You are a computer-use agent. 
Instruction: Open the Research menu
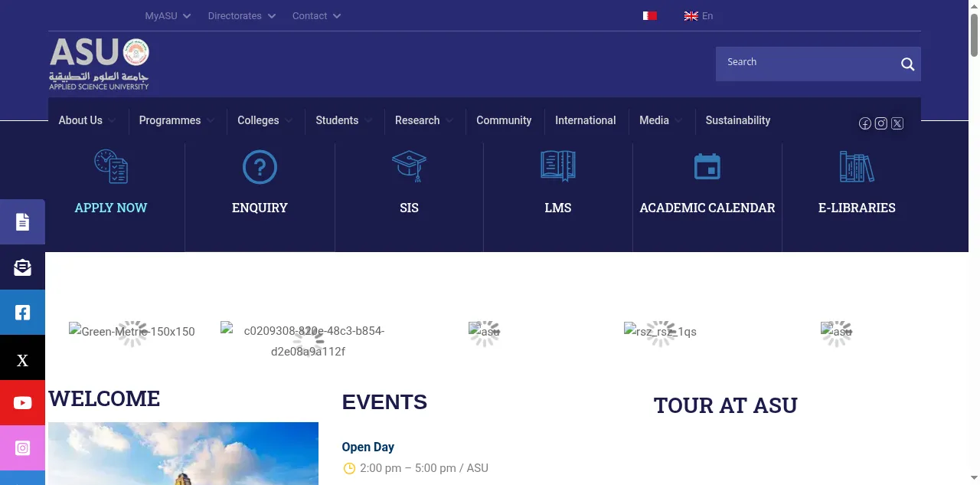pos(425,120)
